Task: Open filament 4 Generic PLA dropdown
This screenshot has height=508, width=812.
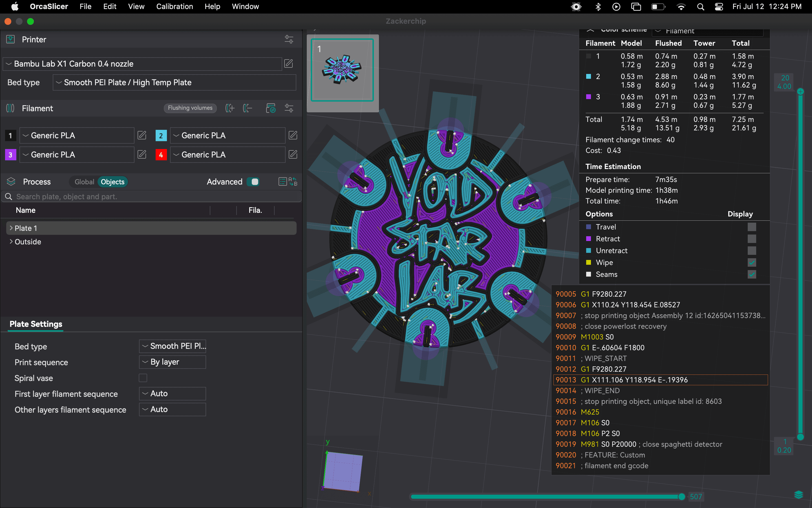Action: click(x=228, y=155)
